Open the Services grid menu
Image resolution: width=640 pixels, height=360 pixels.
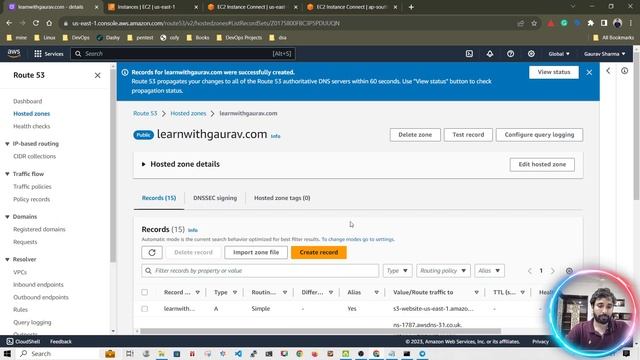coord(49,53)
